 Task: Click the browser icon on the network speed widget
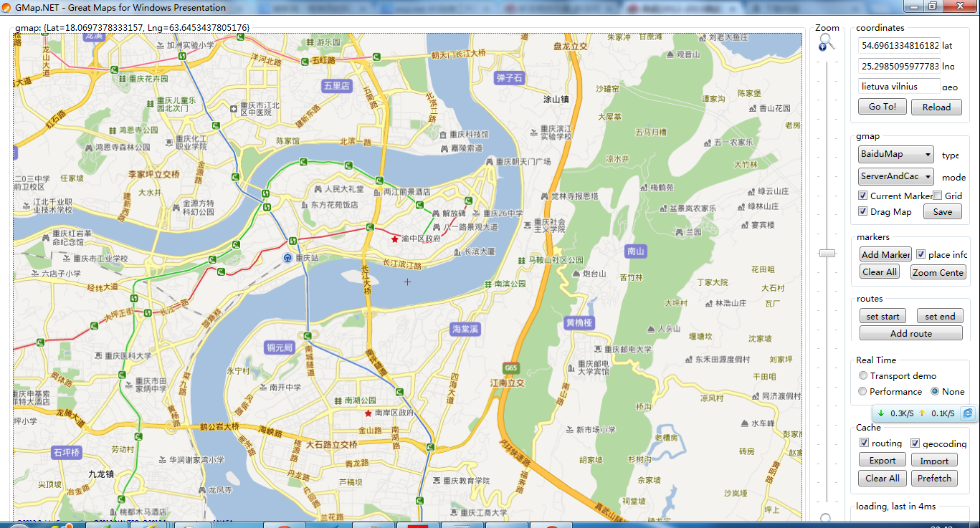(968, 413)
